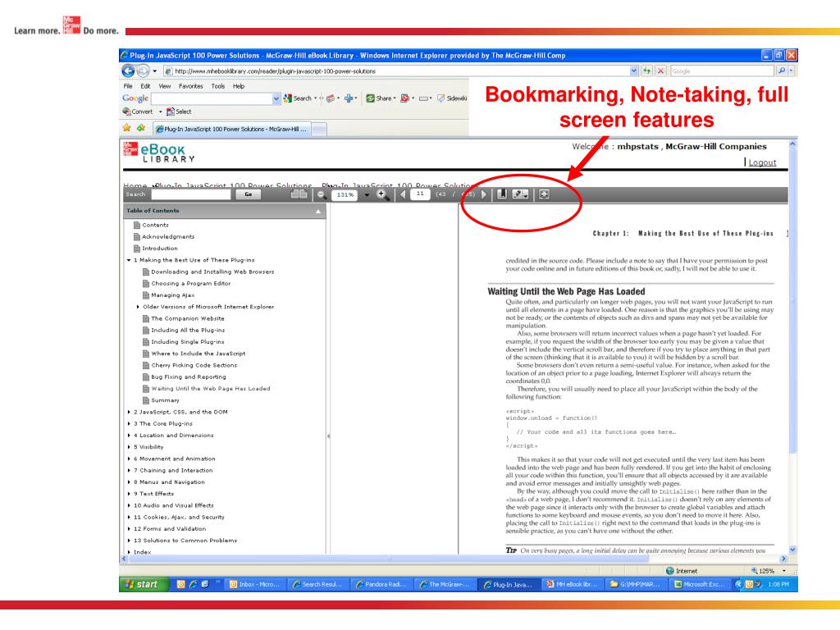The image size is (840, 630).
Task: Click the Go search button
Action: pyautogui.click(x=248, y=194)
